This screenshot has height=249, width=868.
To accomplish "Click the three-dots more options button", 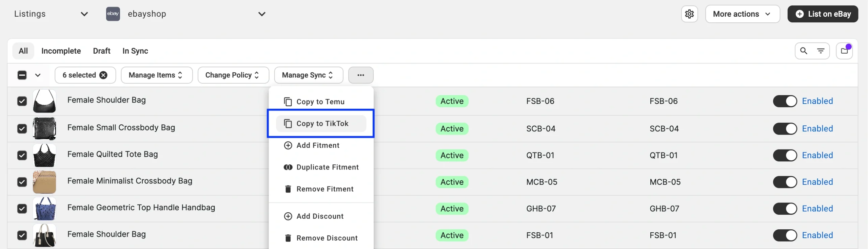I will click(x=360, y=75).
